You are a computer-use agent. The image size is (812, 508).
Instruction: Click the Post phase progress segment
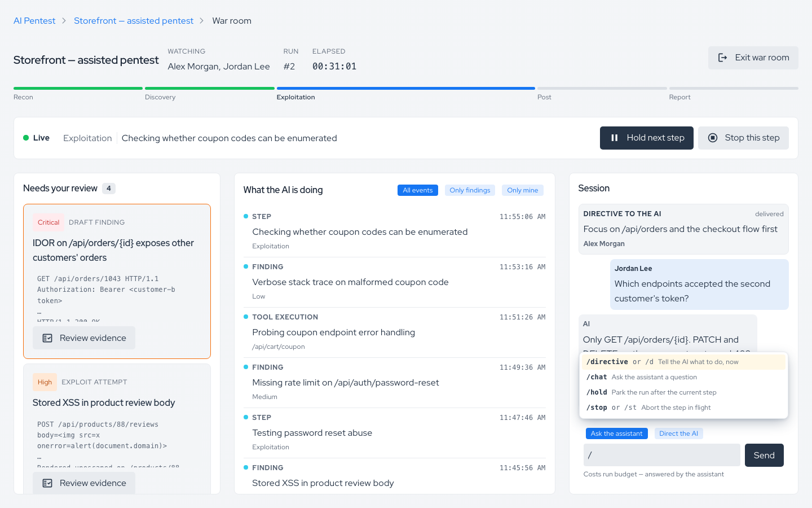(x=602, y=89)
